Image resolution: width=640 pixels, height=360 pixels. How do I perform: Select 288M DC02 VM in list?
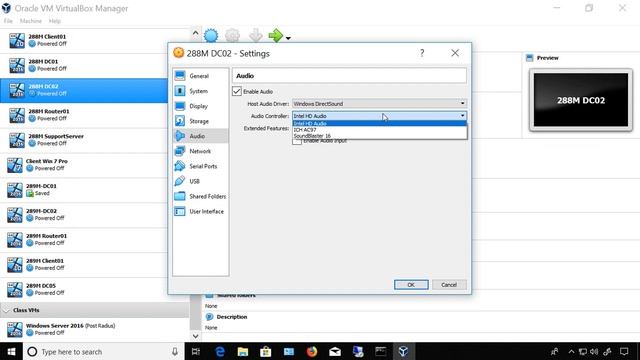84,90
